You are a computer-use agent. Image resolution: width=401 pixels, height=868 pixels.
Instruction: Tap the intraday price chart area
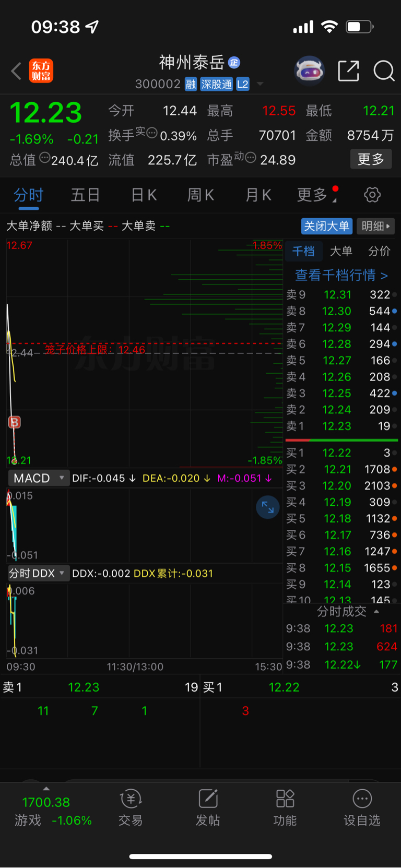(x=145, y=353)
